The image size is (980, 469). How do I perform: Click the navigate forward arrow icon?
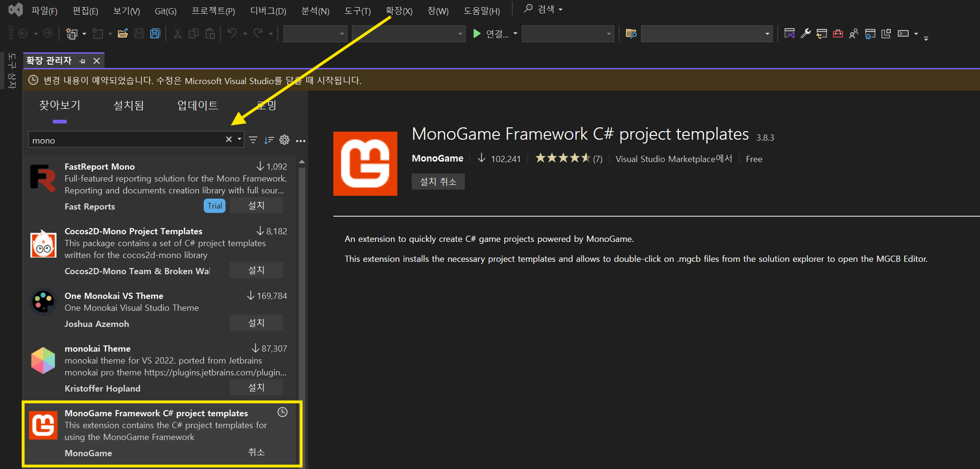[48, 33]
